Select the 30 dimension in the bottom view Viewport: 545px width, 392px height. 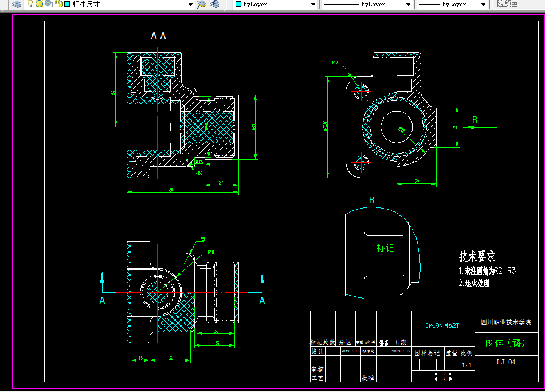coord(216,331)
